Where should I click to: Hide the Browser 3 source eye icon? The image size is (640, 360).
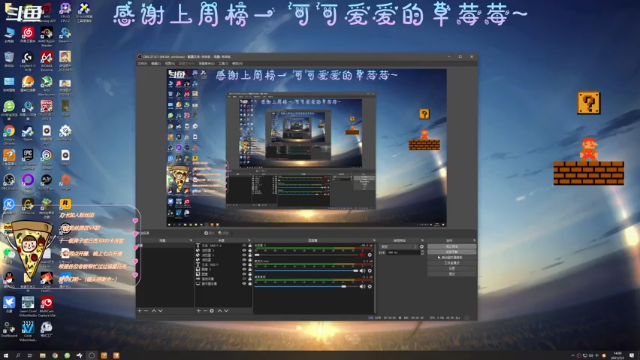244,251
